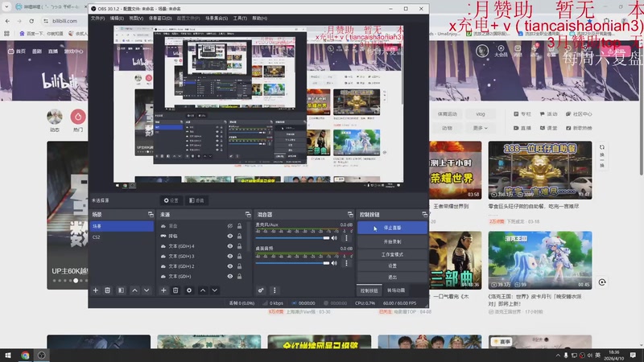This screenshot has height=362, width=644.
Task: Unlock the 文本 (GDI+) 4 source lock
Action: click(239, 246)
